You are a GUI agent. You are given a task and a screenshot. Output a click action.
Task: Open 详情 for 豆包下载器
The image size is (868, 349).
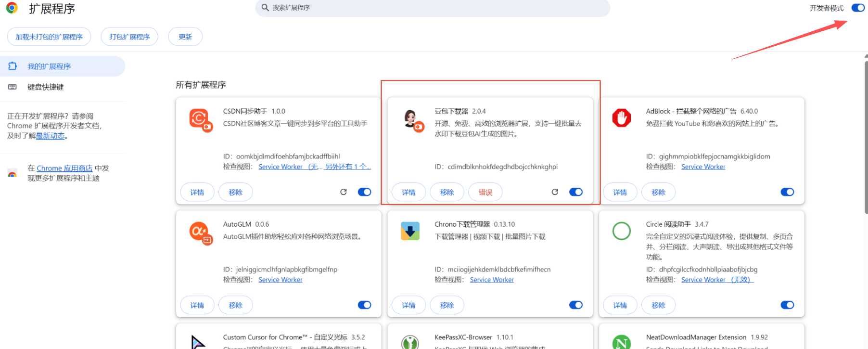point(408,192)
